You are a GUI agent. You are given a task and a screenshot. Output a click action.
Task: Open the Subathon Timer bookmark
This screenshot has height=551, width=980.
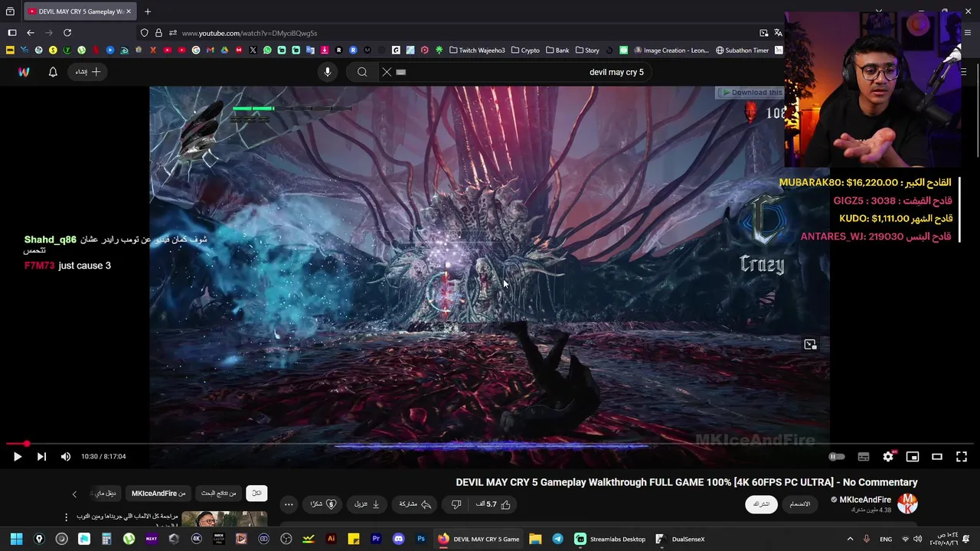[742, 51]
